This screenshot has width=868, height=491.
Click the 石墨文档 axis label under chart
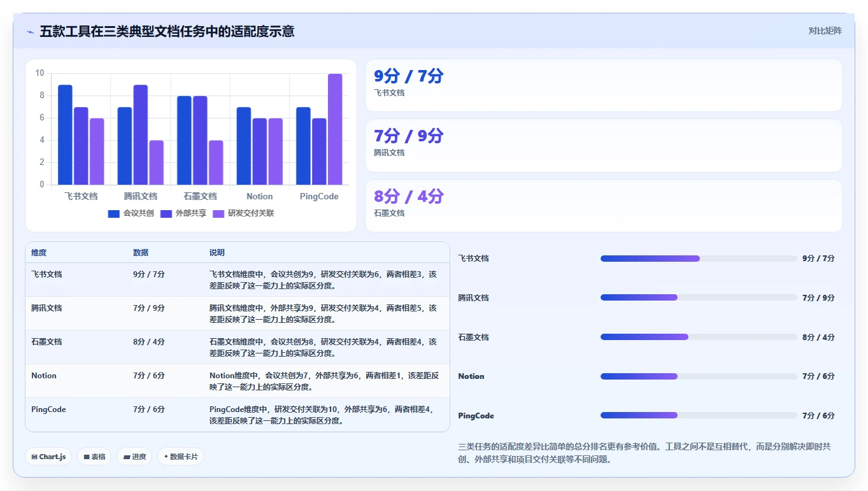(x=200, y=196)
